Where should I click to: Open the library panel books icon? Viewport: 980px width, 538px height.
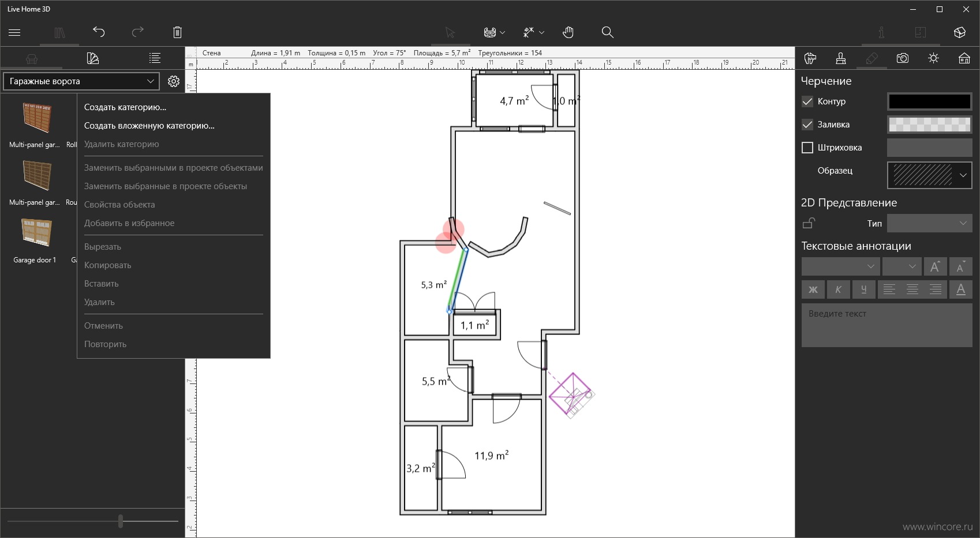(x=59, y=33)
